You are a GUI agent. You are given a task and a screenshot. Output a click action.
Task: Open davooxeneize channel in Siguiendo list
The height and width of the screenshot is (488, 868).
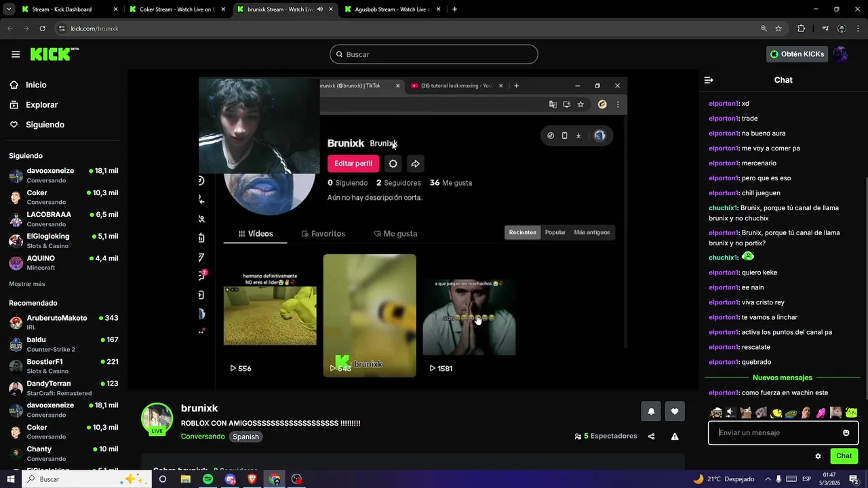pyautogui.click(x=64, y=175)
